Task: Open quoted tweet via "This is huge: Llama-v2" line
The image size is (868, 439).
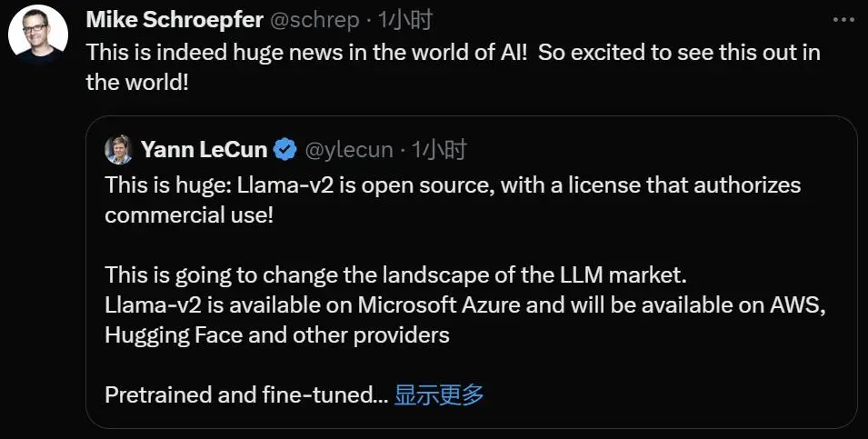Action: tap(453, 185)
